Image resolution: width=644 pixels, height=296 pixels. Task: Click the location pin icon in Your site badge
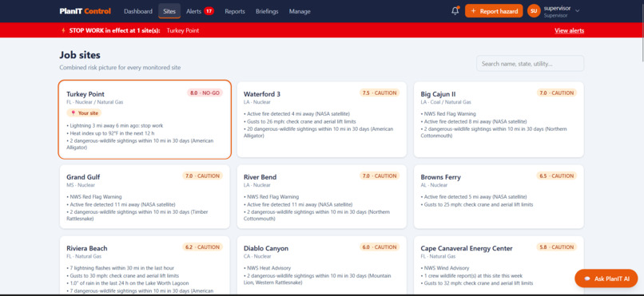point(73,113)
